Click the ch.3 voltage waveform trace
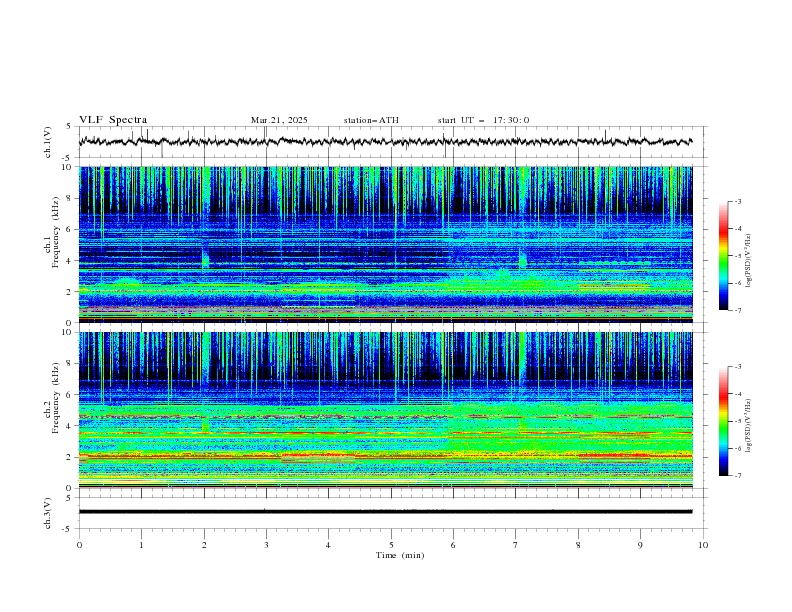 [385, 512]
